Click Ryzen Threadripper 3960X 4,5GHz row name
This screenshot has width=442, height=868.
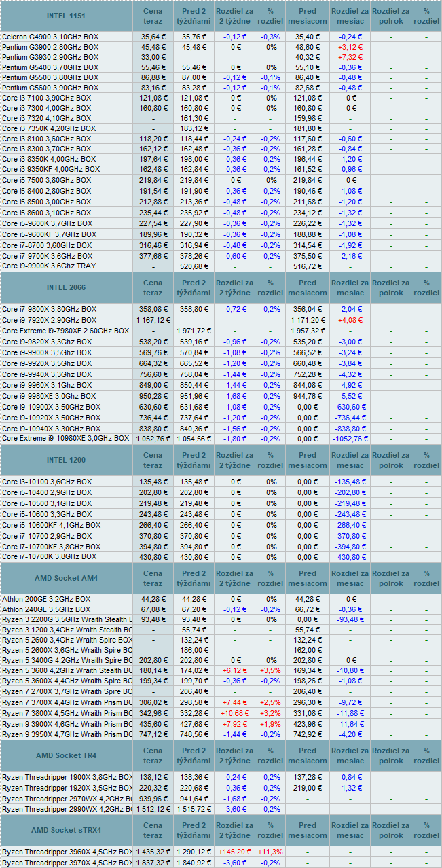point(67,852)
